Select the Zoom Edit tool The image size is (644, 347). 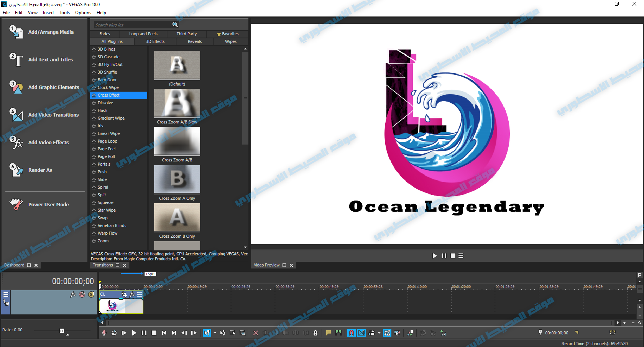[243, 333]
